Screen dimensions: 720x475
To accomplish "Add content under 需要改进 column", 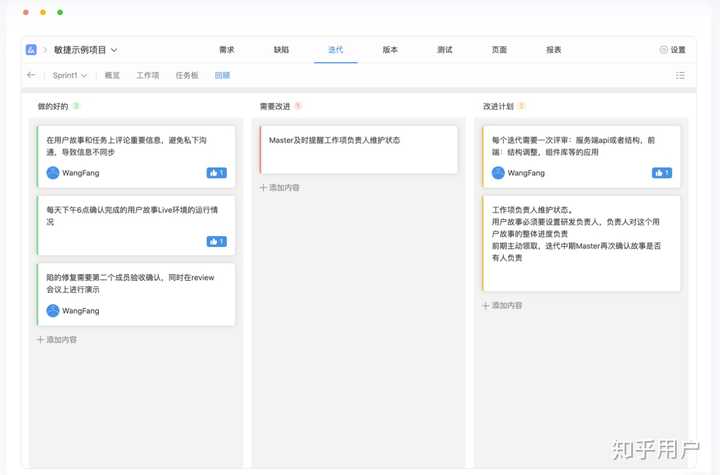I will 279,187.
